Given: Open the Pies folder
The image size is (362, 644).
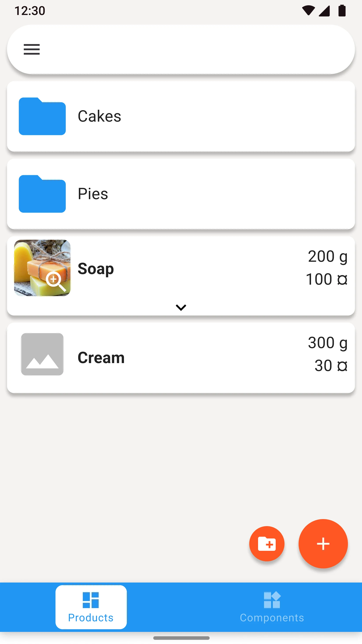Looking at the screenshot, I should coord(181,194).
